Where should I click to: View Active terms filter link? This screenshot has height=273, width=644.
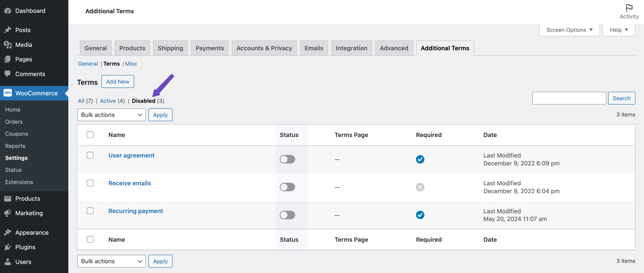click(108, 101)
